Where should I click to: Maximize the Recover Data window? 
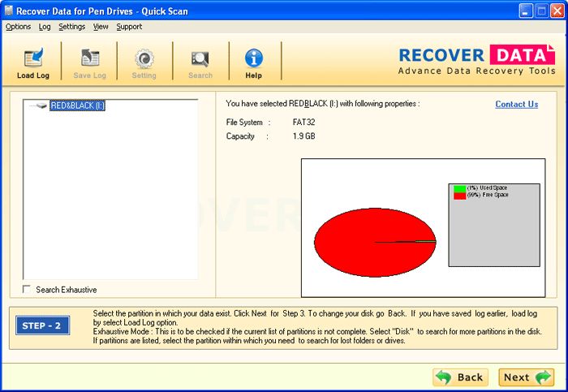click(541, 11)
